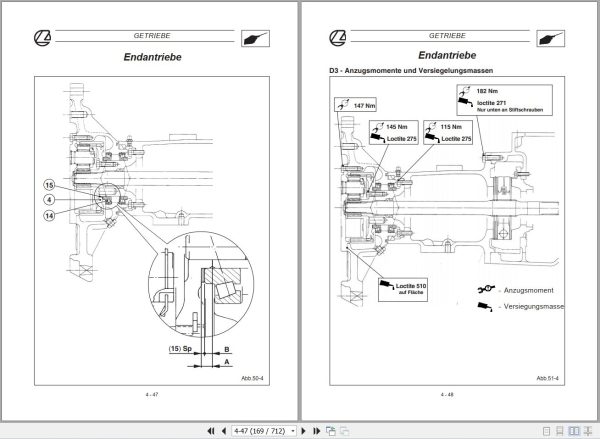
Task: Click the wrench legend icon beside Anzugsmoment
Action: click(486, 289)
